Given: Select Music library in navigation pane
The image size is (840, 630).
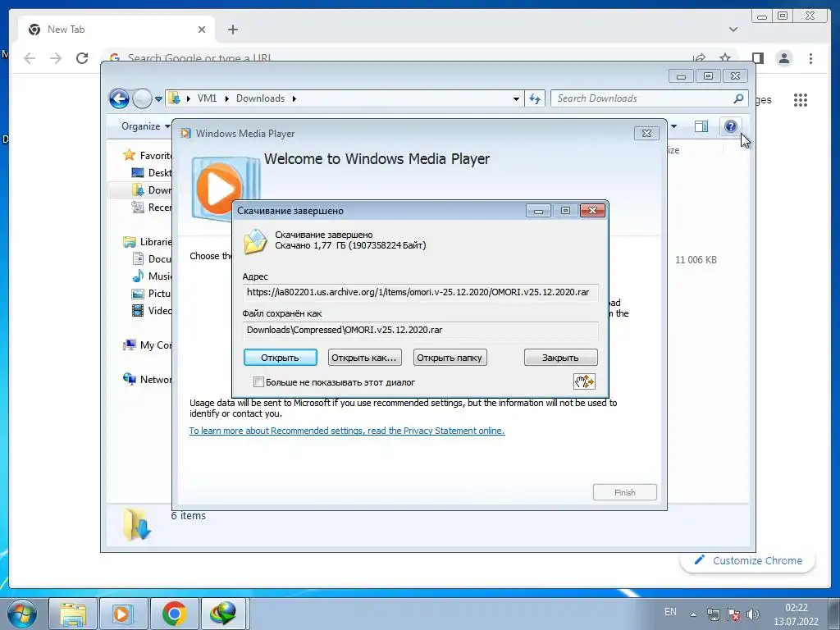Looking at the screenshot, I should [x=152, y=276].
